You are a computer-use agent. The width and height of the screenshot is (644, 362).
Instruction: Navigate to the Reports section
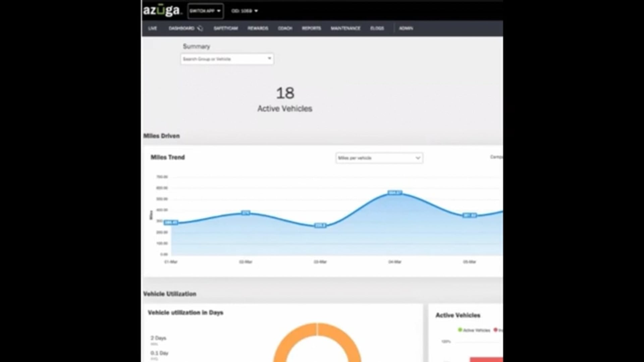coord(311,28)
